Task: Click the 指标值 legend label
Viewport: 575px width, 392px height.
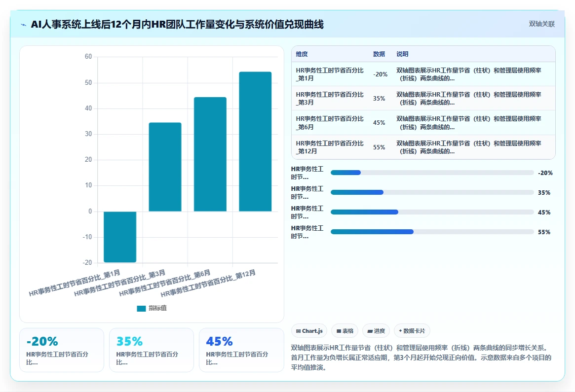Action: pyautogui.click(x=157, y=308)
